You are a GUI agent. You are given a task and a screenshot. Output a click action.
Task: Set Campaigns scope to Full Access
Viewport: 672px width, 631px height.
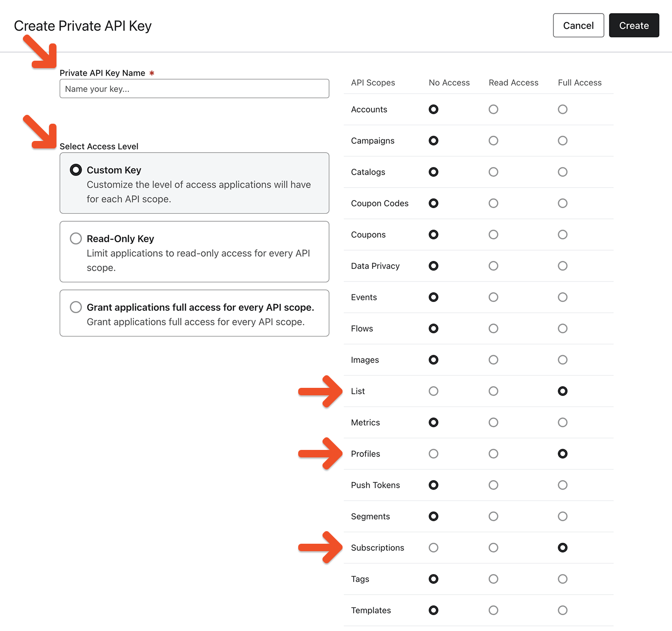563,140
